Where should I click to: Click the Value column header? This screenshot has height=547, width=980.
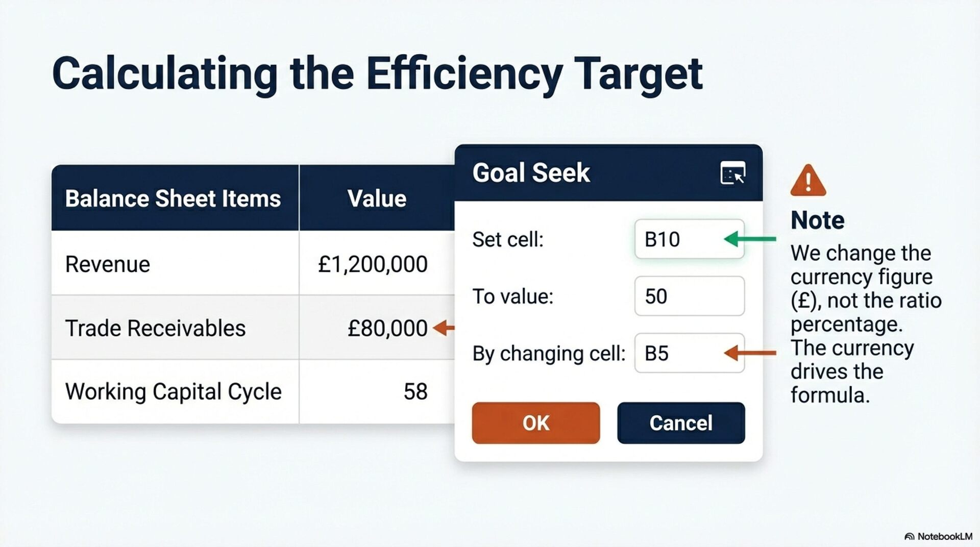(377, 198)
